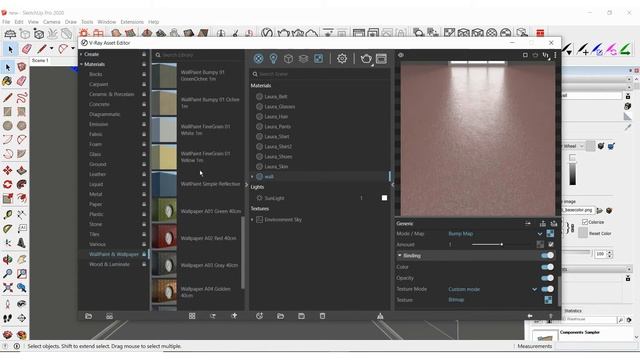
Task: Expand the Environment Sky tree arrow
Action: point(252,220)
